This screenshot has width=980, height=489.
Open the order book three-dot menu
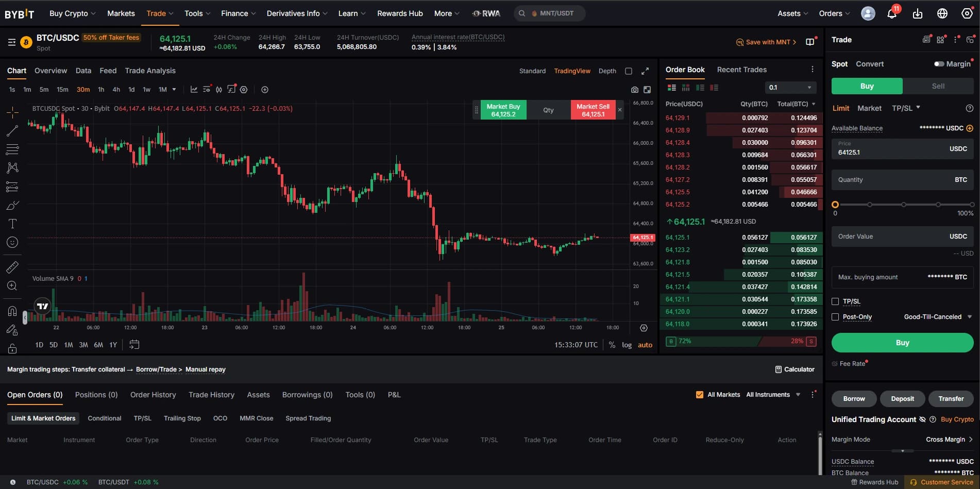point(813,70)
